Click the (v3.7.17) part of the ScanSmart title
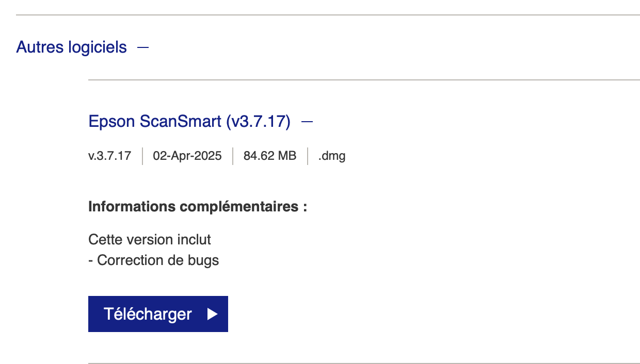This screenshot has width=640, height=364. (258, 122)
